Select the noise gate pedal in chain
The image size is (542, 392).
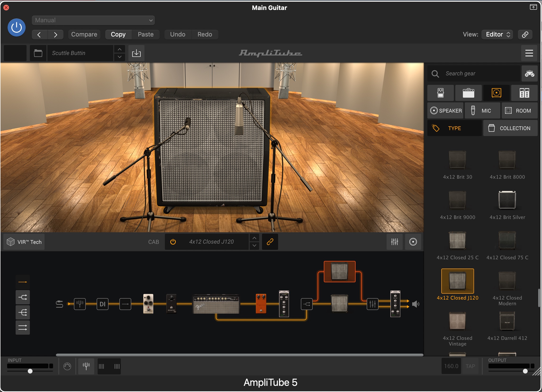(148, 304)
